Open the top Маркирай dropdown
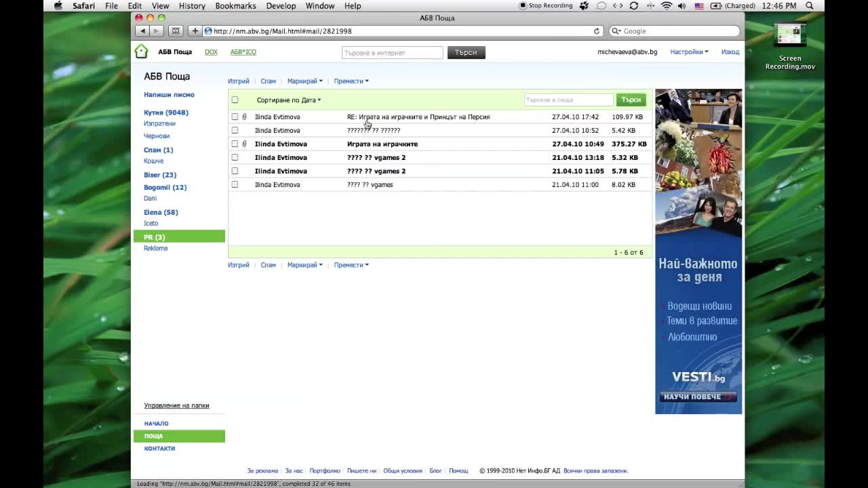Screen dimensions: 868x488 click(304, 81)
